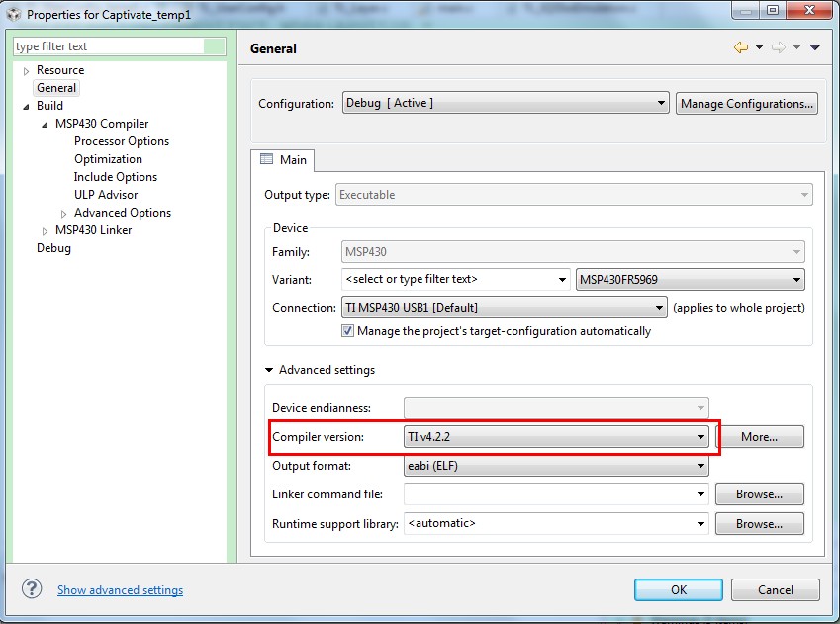Image resolution: width=840 pixels, height=624 pixels.
Task: Expand the Resource tree node
Action: coord(27,70)
